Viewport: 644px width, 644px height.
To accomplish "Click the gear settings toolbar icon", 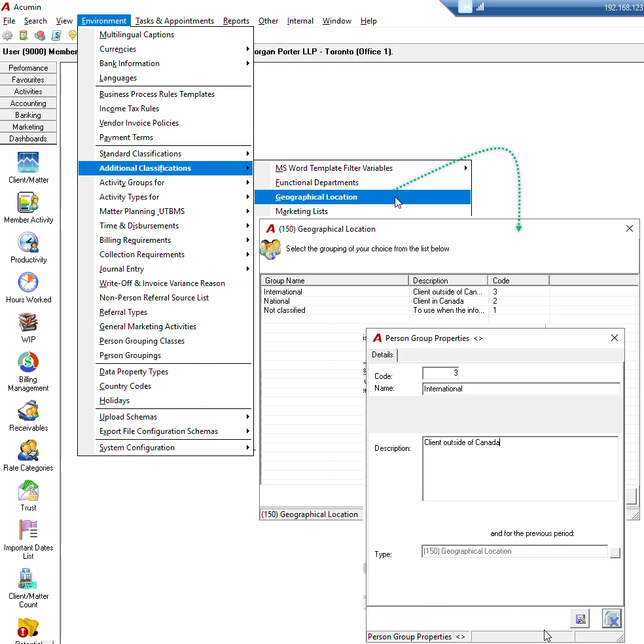I will click(x=7, y=36).
